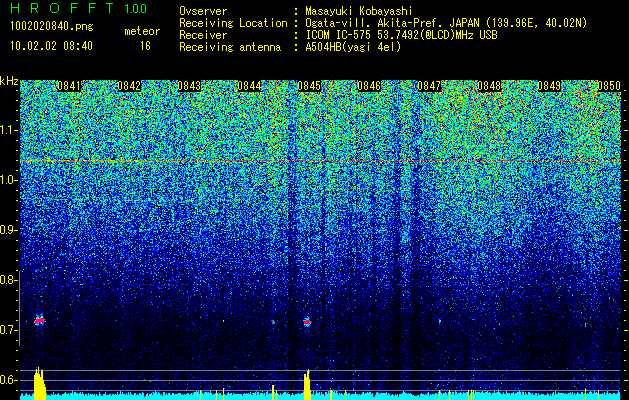
Task: Click the 0841 time marker
Action: pos(69,86)
